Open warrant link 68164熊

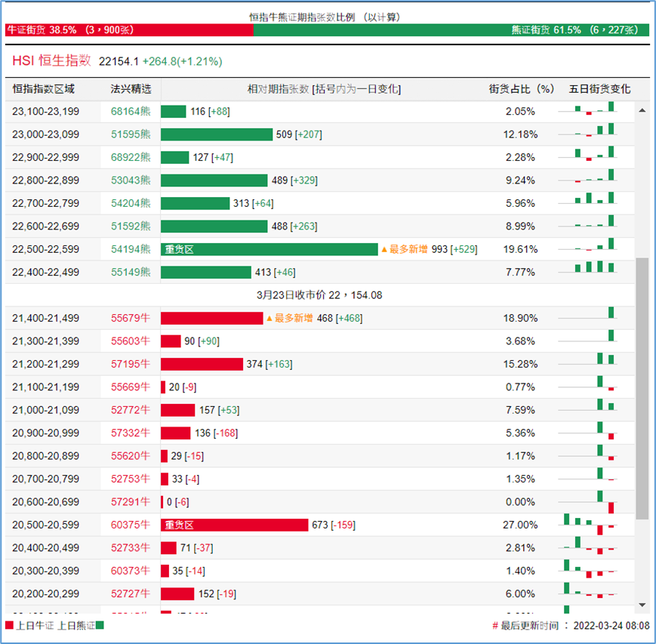pos(131,112)
